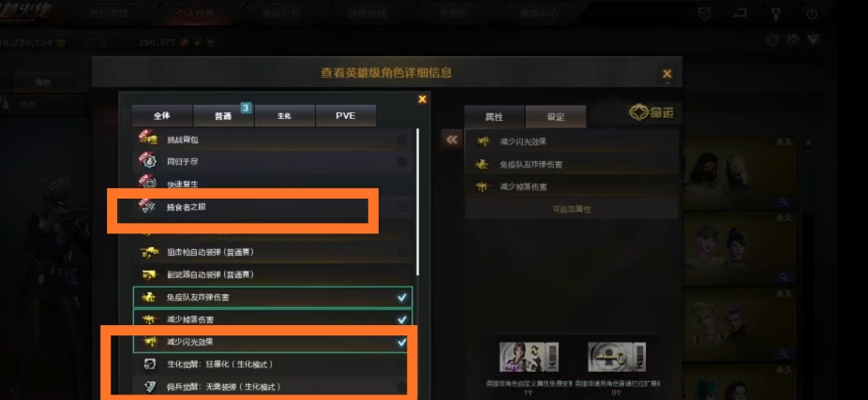Viewport: 868px width, 400px height.
Task: Open the 属性 tab
Action: [x=494, y=117]
